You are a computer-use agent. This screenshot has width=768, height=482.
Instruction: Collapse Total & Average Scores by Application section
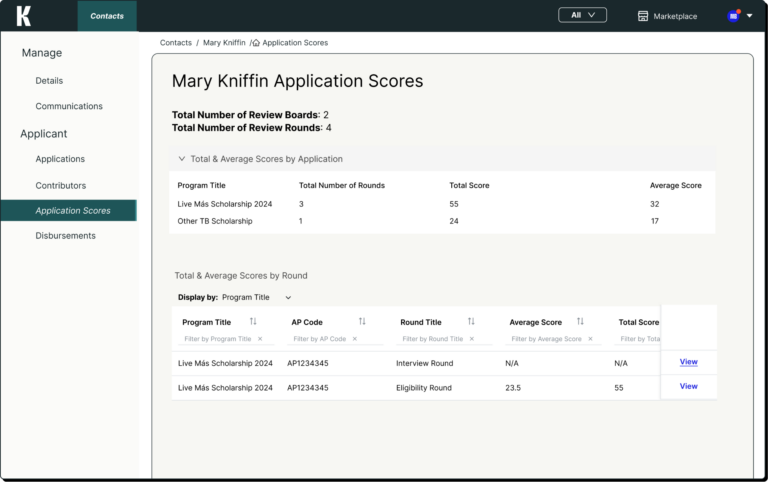tap(182, 159)
